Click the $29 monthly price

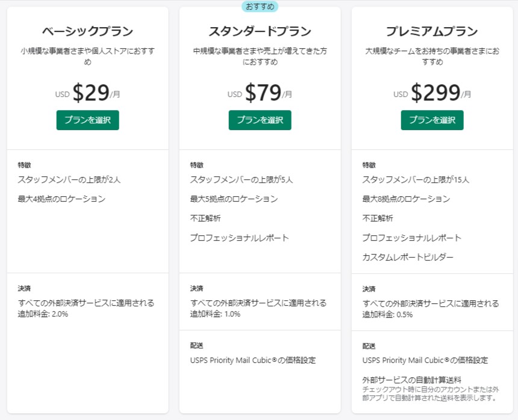pos(91,93)
